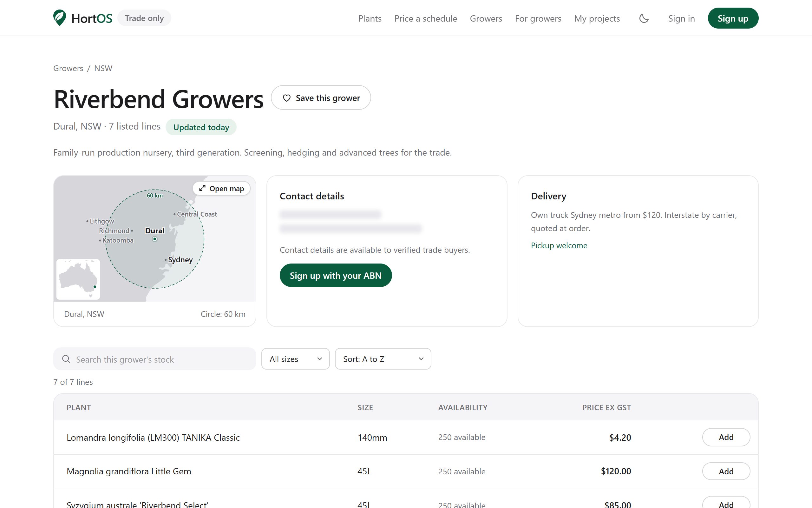Go to Price a schedule

click(x=425, y=18)
